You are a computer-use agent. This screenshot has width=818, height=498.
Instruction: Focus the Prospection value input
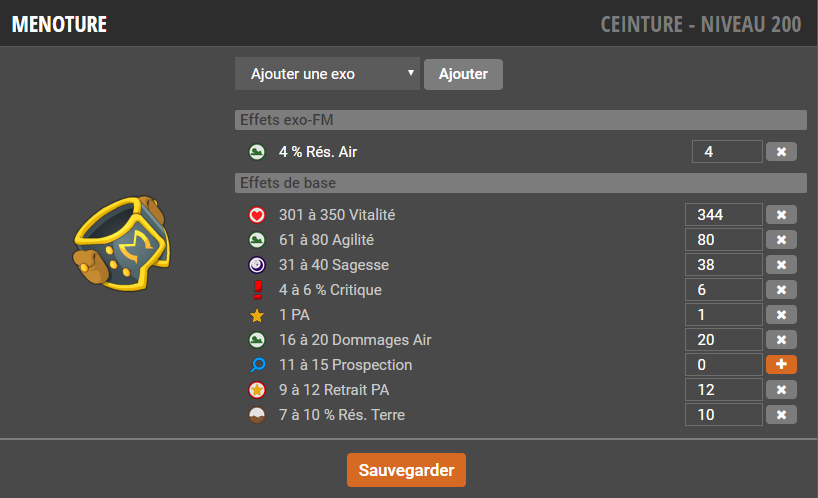tap(724, 365)
